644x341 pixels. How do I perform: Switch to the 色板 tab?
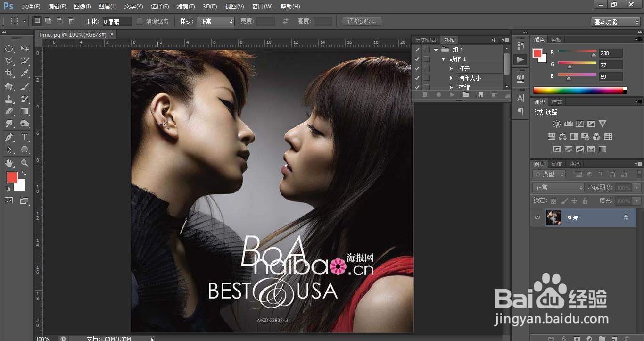tap(556, 40)
